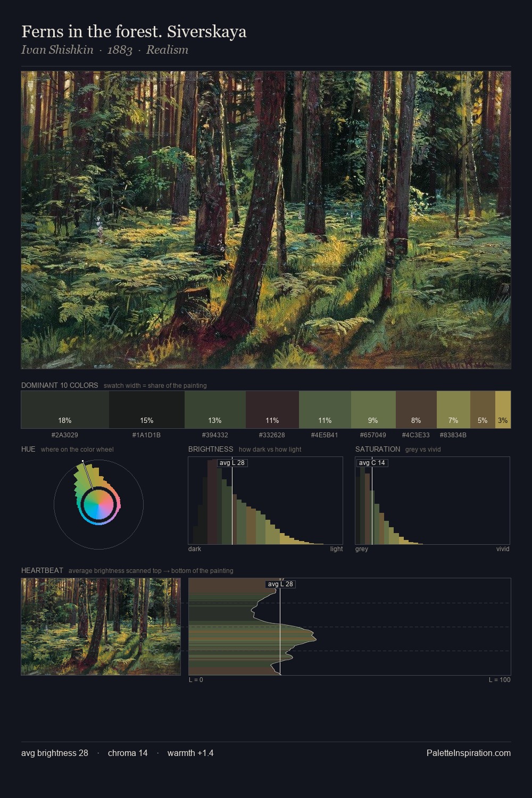
Task: Click the hex label #657049
Action: [373, 435]
